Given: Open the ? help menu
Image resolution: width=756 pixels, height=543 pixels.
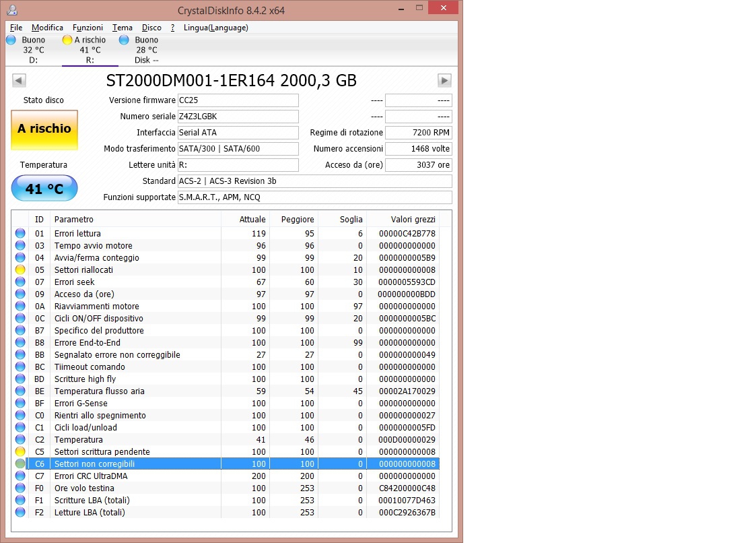Looking at the screenshot, I should click(172, 28).
